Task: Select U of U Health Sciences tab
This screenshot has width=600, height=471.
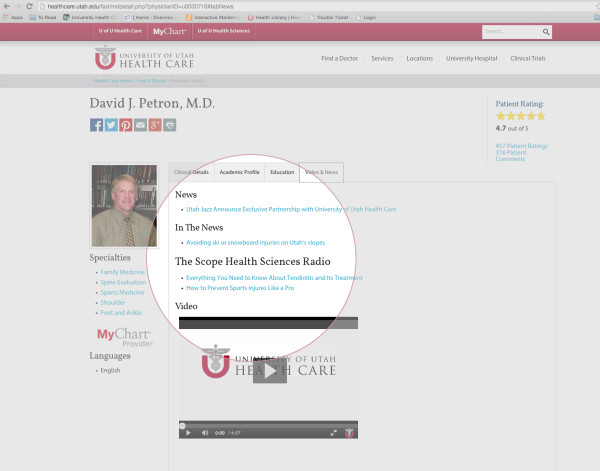Action: tap(223, 31)
